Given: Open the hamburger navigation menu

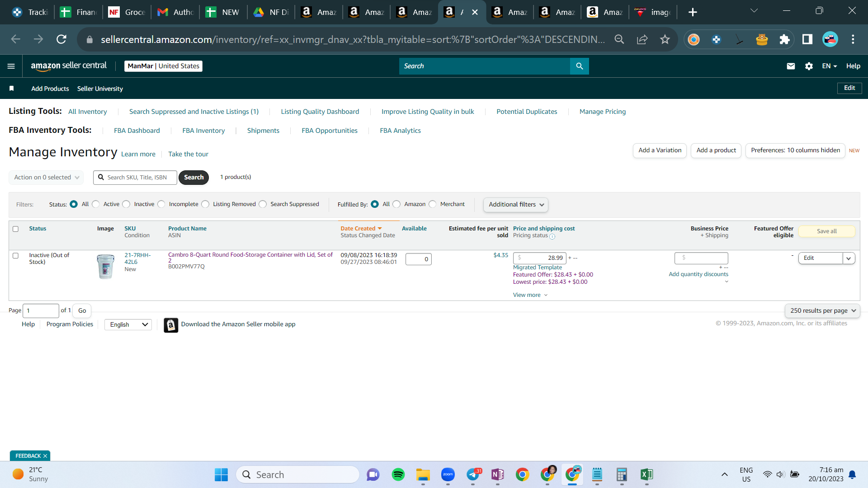Looking at the screenshot, I should [x=11, y=66].
